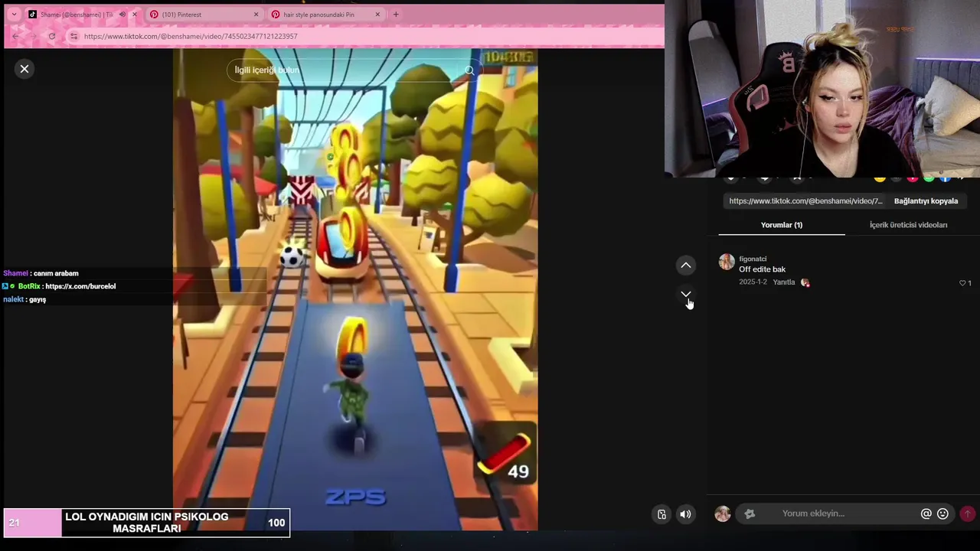Switch to 'İçerik üreticisi videoları' tab

coord(908,225)
